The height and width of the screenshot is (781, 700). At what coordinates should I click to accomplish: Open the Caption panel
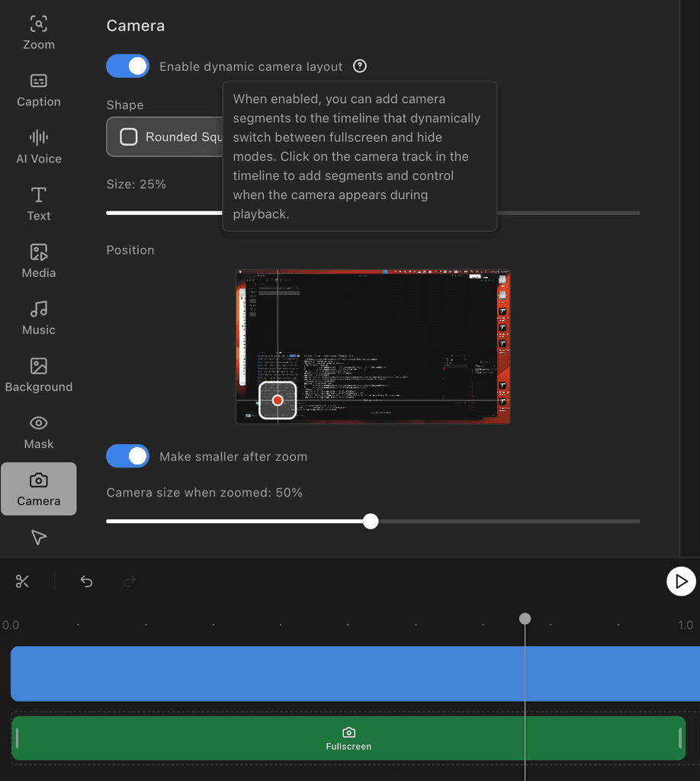(38, 90)
